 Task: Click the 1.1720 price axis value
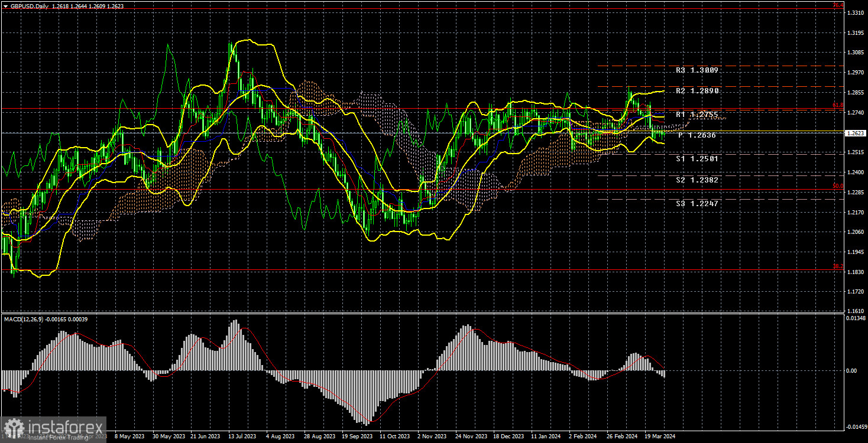click(855, 292)
